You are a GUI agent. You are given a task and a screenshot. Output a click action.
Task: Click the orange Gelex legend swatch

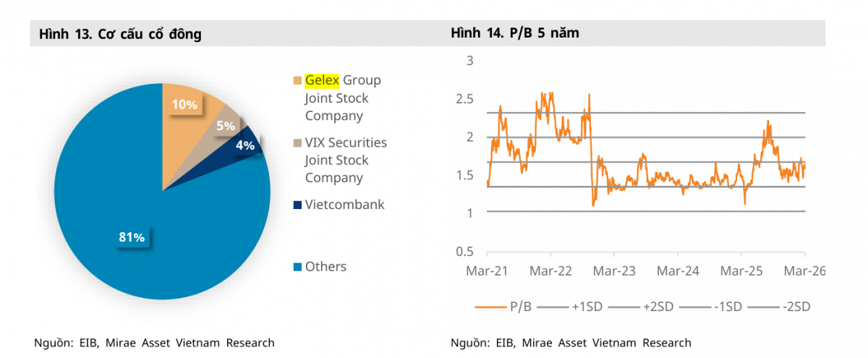pyautogui.click(x=297, y=80)
